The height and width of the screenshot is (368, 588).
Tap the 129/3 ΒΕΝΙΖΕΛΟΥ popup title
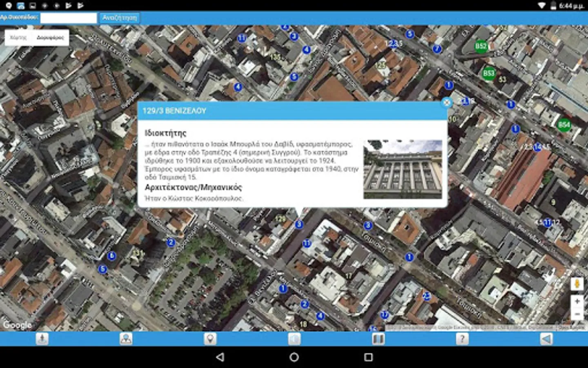(174, 111)
